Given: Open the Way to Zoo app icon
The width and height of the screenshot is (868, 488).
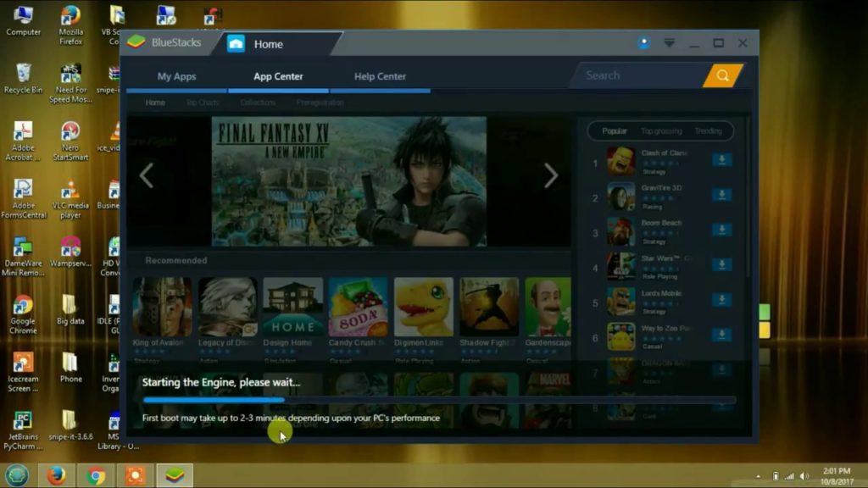Looking at the screenshot, I should pos(621,336).
